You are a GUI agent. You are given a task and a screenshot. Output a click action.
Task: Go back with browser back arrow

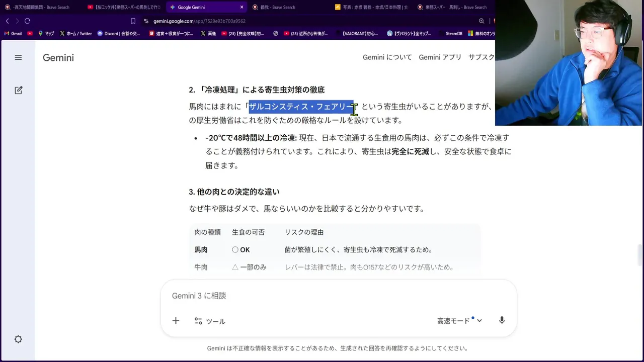point(7,21)
